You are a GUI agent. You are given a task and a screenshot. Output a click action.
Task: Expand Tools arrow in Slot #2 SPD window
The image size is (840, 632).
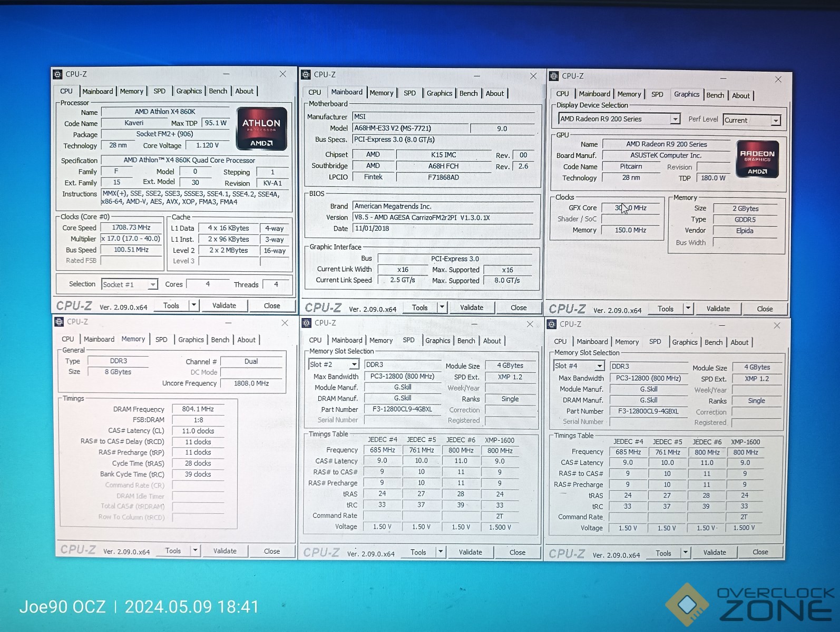[441, 551]
